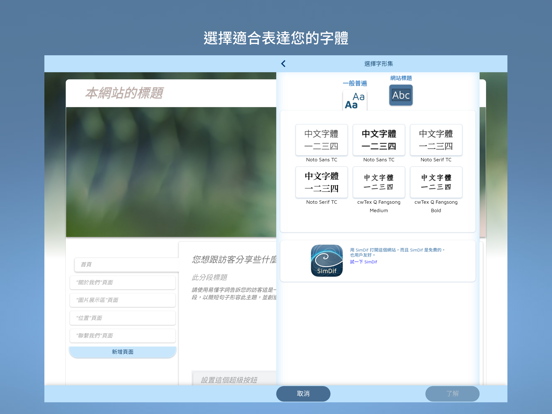Choose the bold Noto Sans TC font tile
Viewport: 552px width, 414px height.
pyautogui.click(x=379, y=140)
